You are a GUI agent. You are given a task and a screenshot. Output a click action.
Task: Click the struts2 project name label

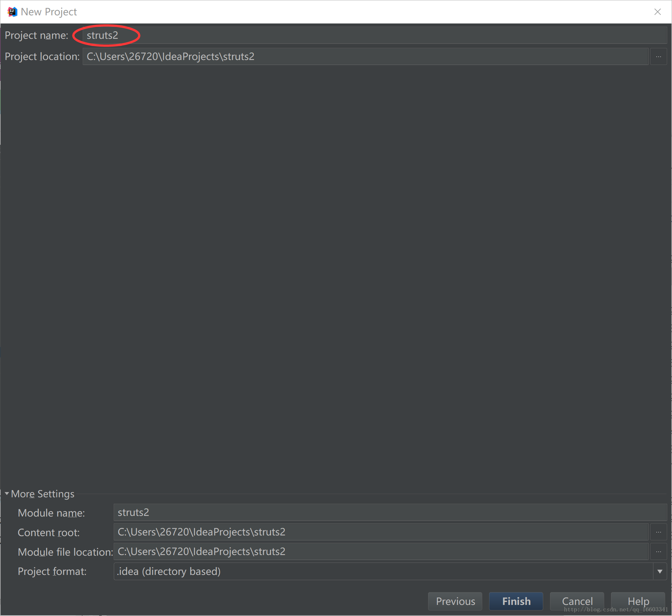click(x=102, y=35)
